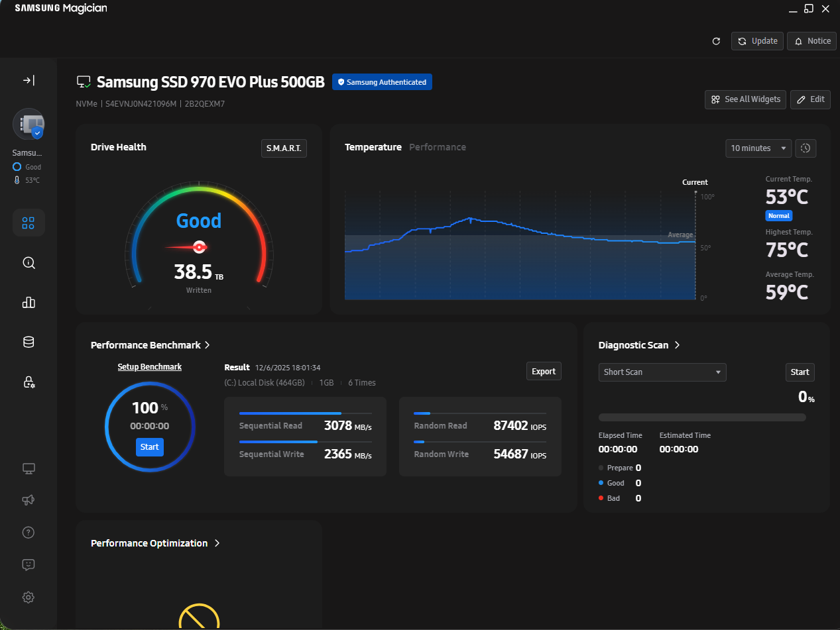
Task: Click the Normal temperature status badge
Action: click(x=779, y=216)
